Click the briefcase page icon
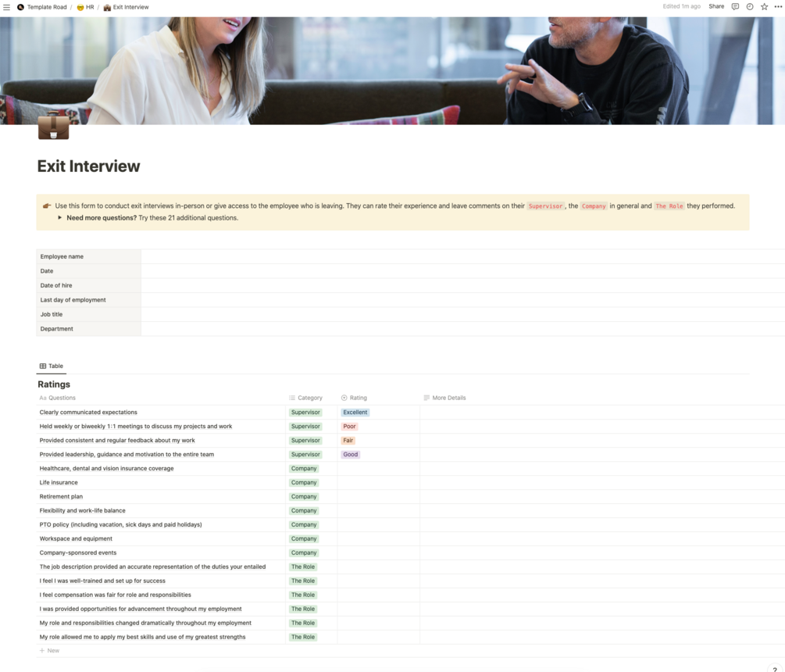Image resolution: width=785 pixels, height=672 pixels. pos(54,126)
